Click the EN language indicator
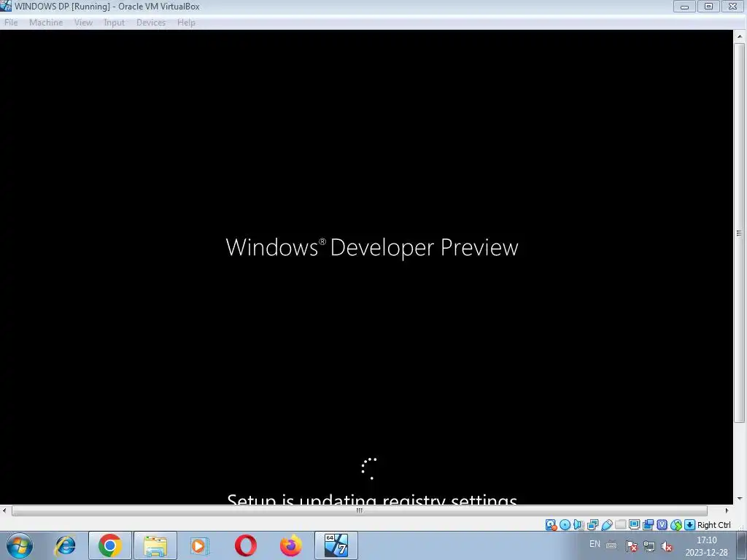The height and width of the screenshot is (560, 747). coord(595,544)
